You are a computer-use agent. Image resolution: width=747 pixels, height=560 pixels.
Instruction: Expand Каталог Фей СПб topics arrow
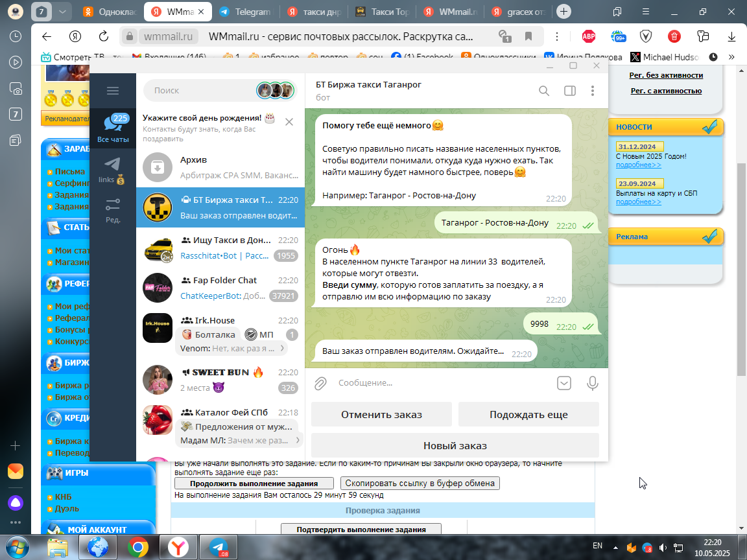pos(297,440)
